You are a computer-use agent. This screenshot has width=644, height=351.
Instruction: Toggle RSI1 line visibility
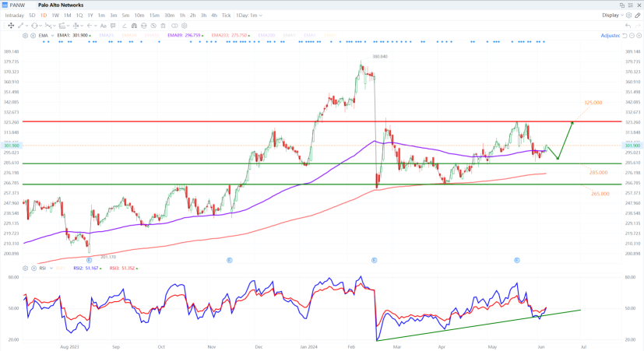(61, 268)
